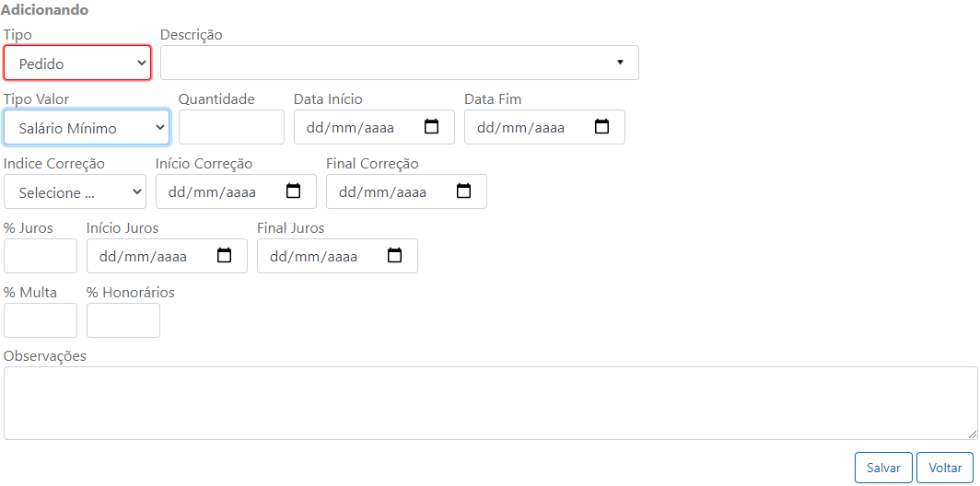Screen dimensions: 980x486
Task: Click the Voltar button
Action: click(x=945, y=468)
